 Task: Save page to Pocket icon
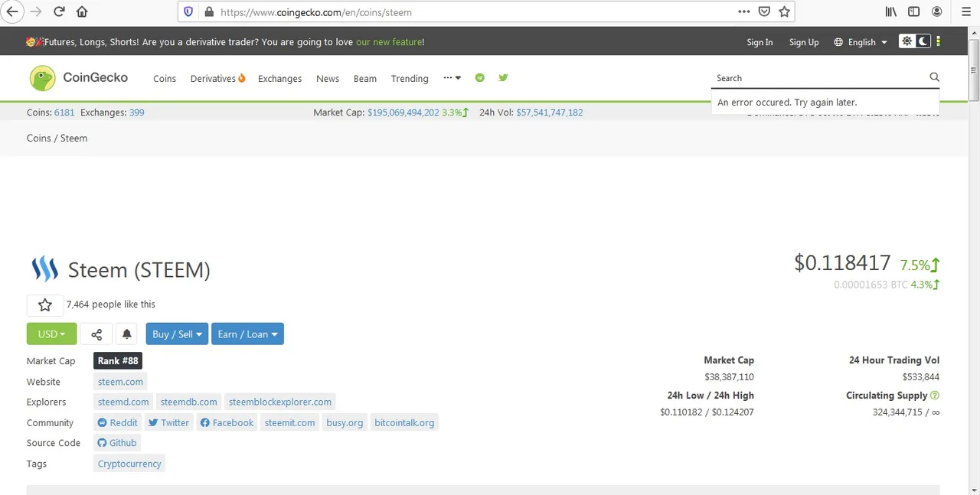click(764, 11)
